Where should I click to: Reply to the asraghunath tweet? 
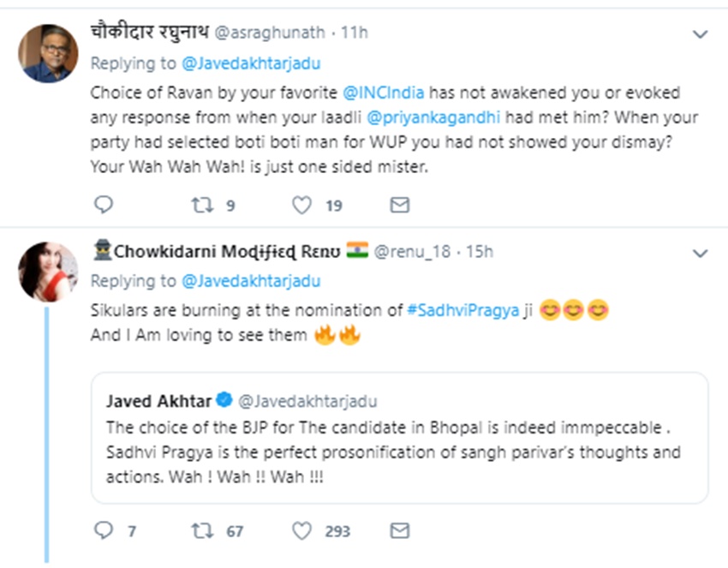click(x=103, y=206)
